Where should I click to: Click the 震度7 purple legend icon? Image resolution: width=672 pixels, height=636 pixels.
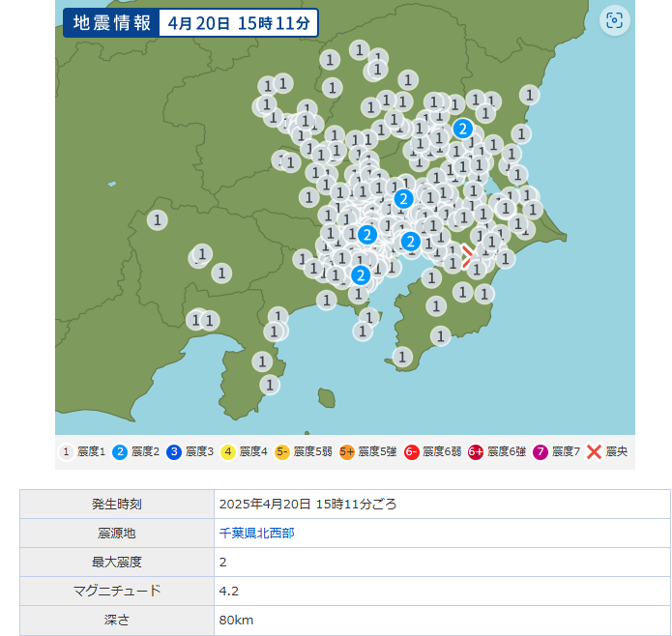coord(541,451)
